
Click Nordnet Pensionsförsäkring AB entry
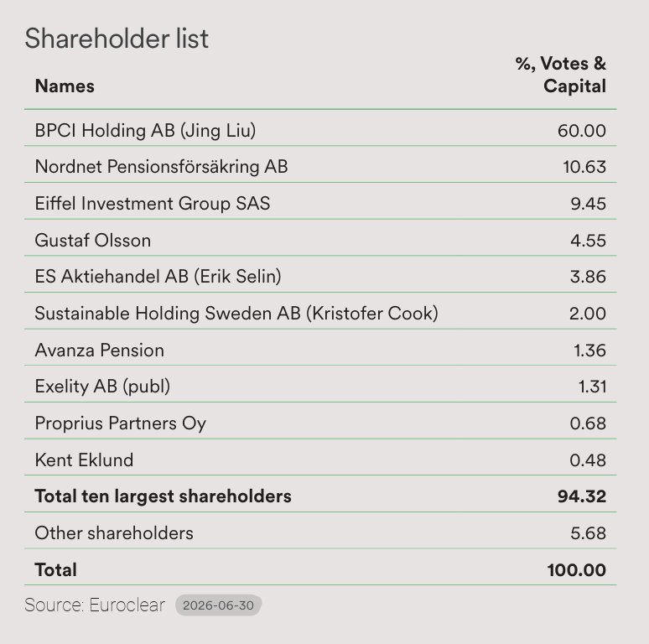tap(161, 167)
